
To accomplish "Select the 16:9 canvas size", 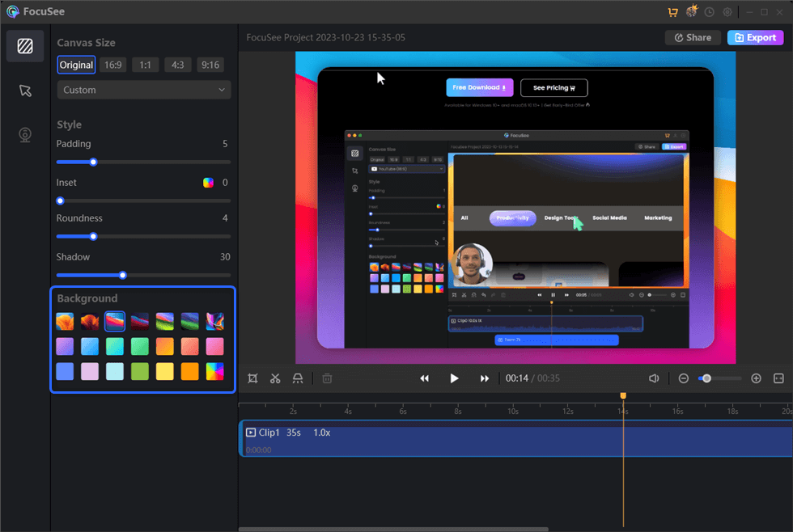I will (112, 65).
